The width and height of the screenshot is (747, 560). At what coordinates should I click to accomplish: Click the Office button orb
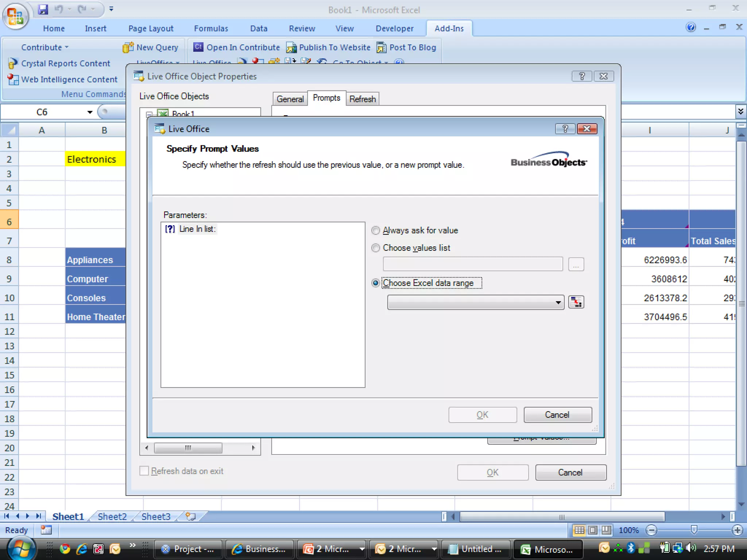(15, 16)
